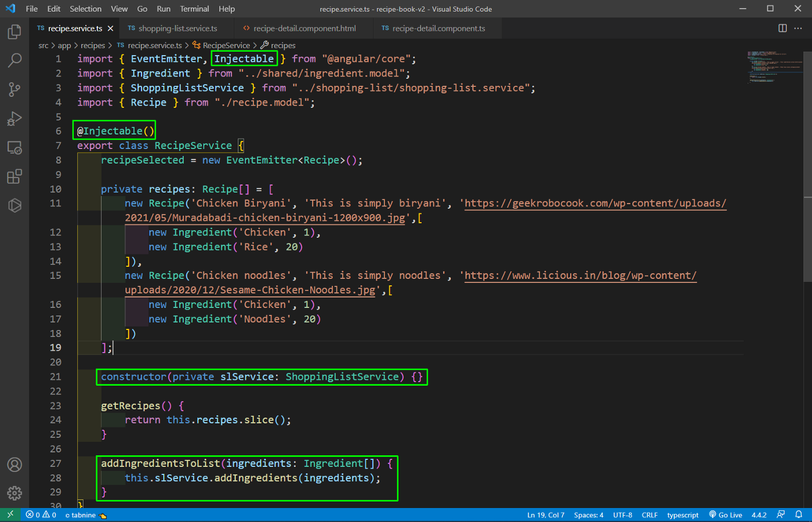Place cursor on @Injectable() decorator
The width and height of the screenshot is (812, 522).
(116, 131)
